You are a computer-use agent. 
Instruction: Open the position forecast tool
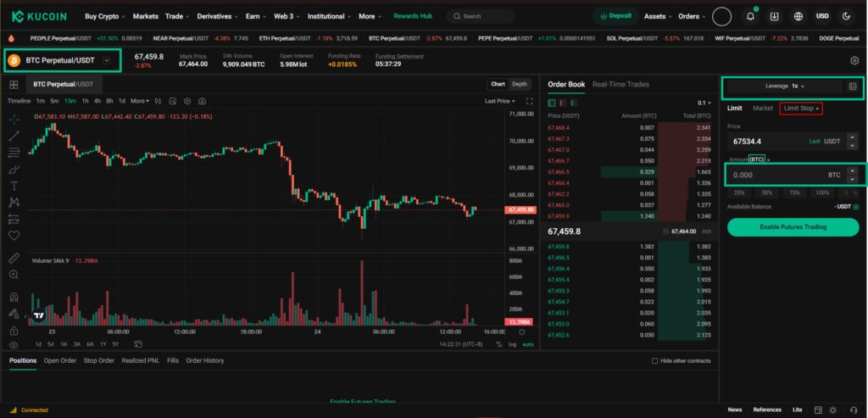pyautogui.click(x=14, y=220)
